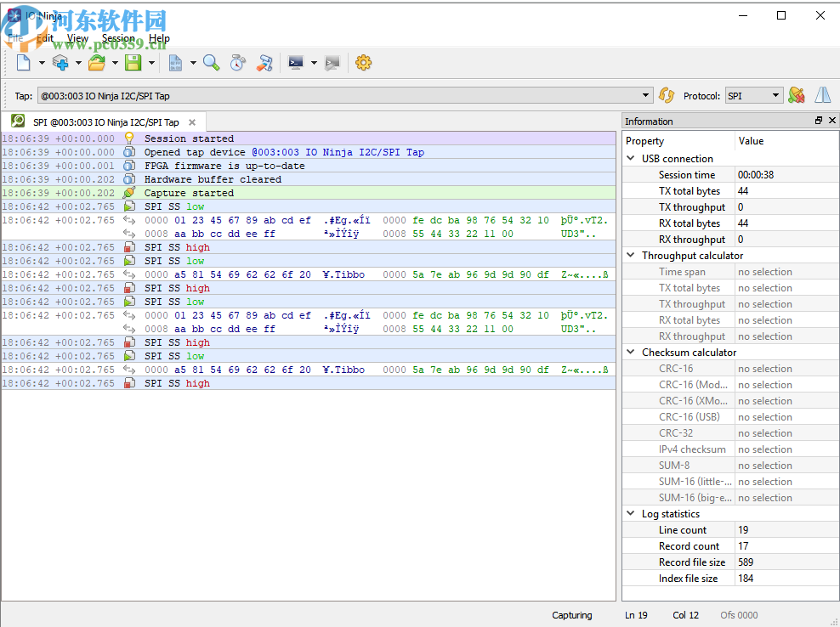Close the SPI session tab
The height and width of the screenshot is (627, 840).
(192, 122)
